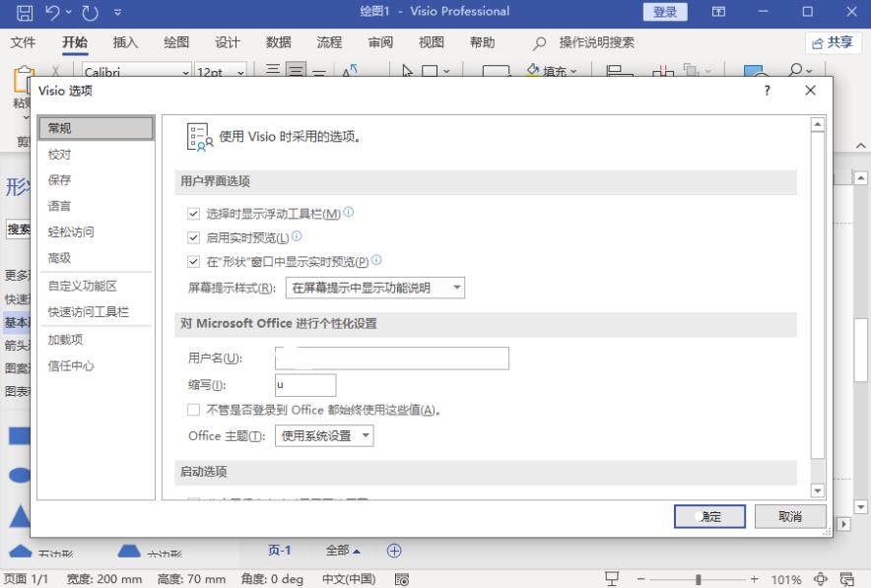
Task: Click the zoom out minus button
Action: pyautogui.click(x=640, y=579)
